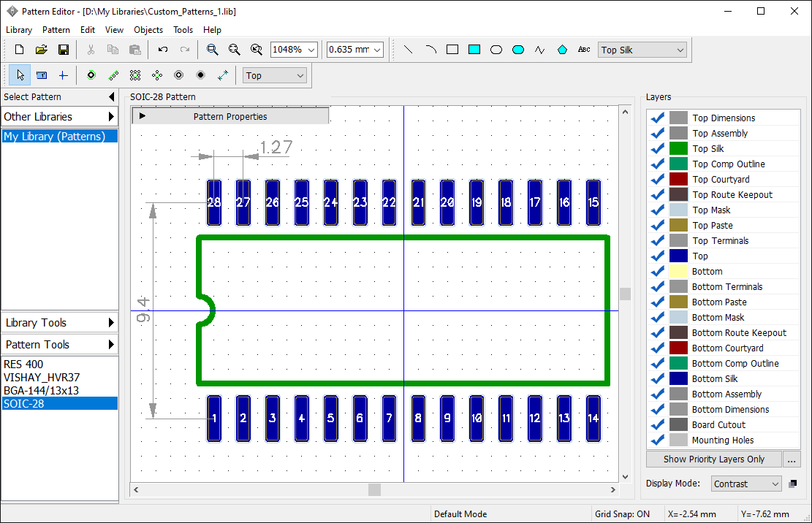Click the Undo arrow icon

162,50
